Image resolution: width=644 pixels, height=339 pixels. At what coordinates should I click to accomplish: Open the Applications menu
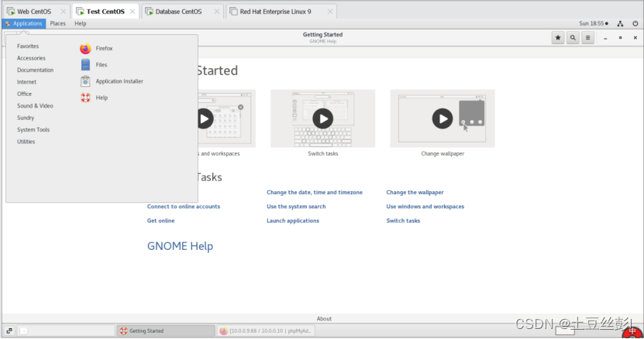pos(24,24)
